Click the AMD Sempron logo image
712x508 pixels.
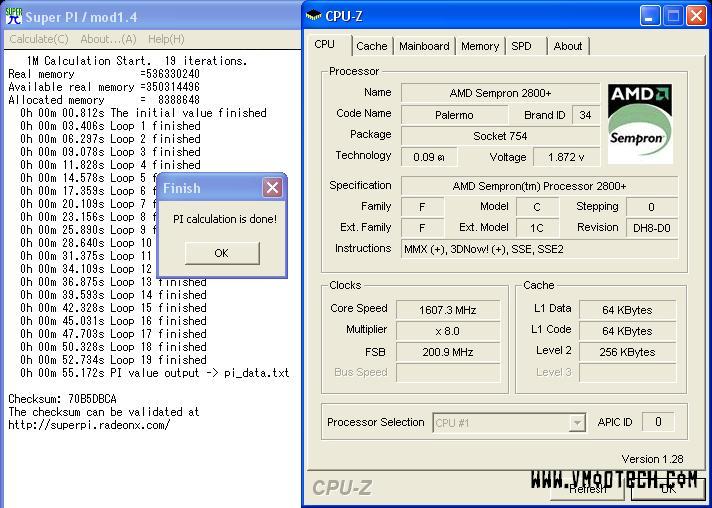point(640,123)
